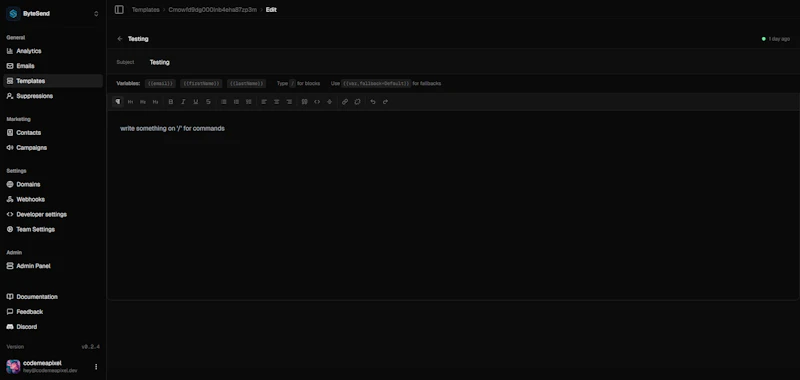Click into the editor body placeholder text

172,129
